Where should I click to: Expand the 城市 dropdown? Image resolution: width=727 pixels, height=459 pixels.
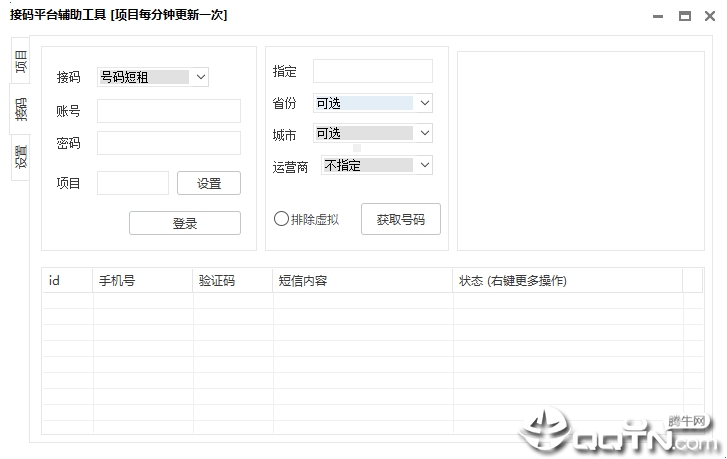point(373,134)
